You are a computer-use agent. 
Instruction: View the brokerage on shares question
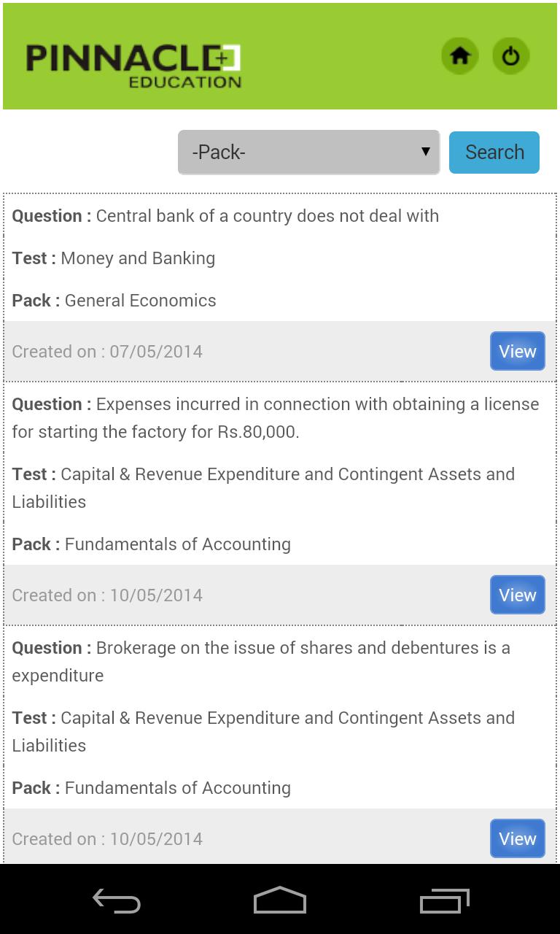(517, 838)
